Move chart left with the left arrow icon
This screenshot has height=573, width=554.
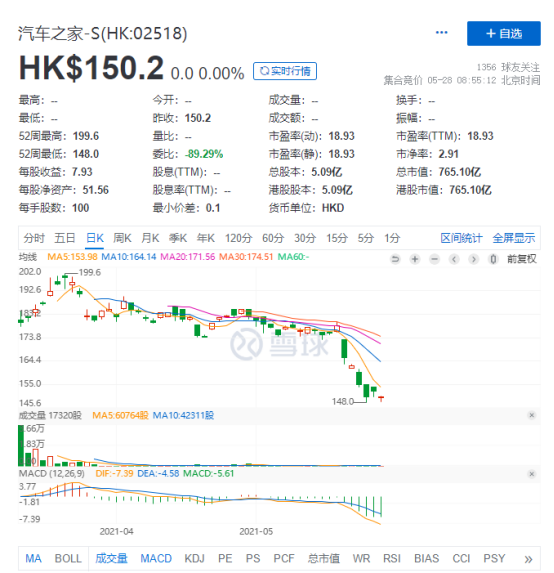(454, 259)
